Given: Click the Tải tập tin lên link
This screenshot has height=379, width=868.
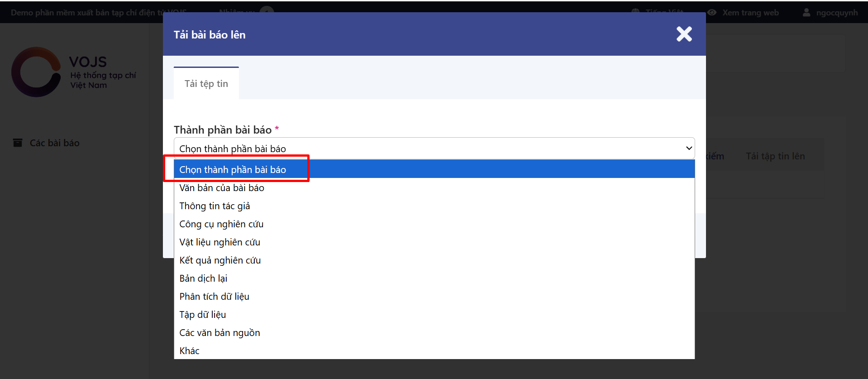Looking at the screenshot, I should click(775, 156).
